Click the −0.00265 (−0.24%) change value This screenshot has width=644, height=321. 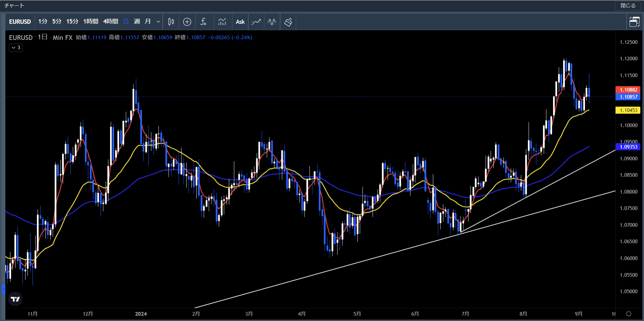point(230,38)
